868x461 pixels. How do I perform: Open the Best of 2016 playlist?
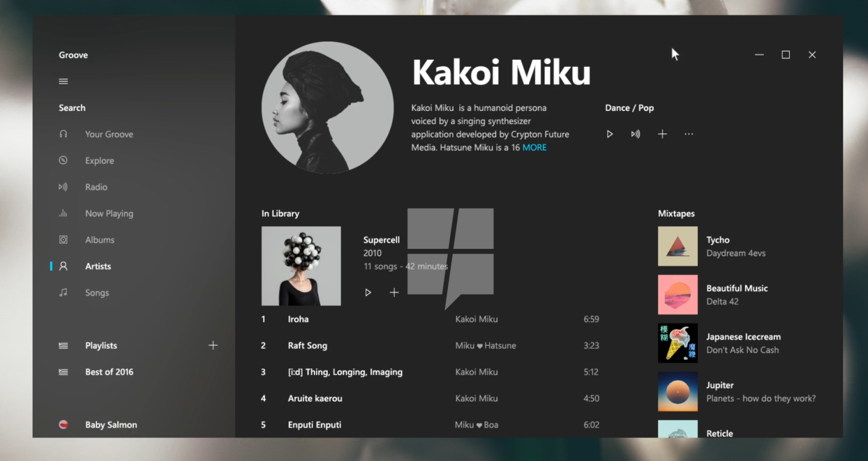109,372
